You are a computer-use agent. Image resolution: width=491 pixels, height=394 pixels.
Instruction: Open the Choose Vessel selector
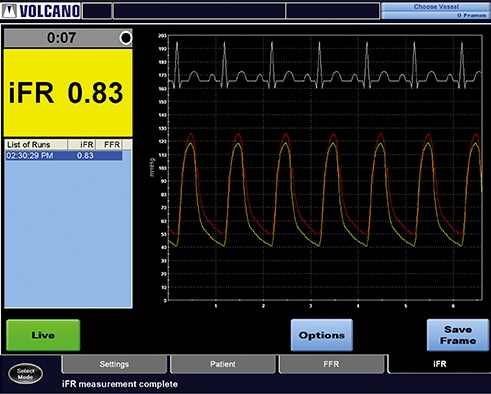[436, 7]
